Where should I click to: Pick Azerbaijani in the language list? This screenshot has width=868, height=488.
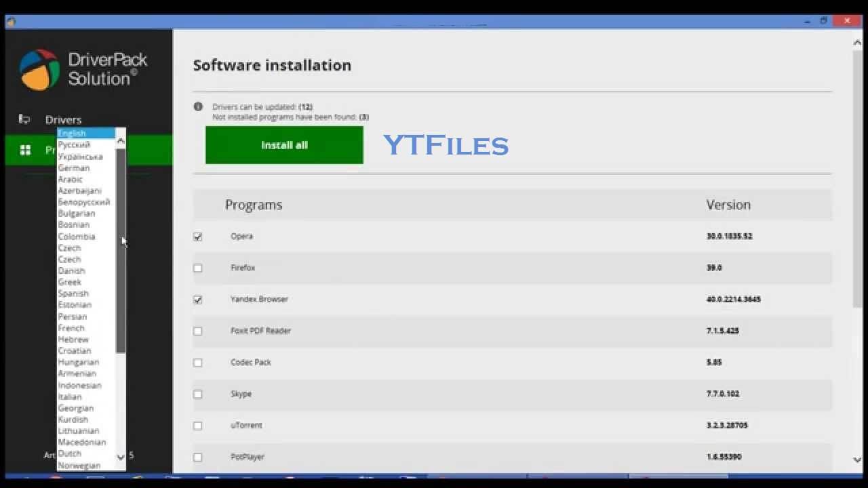tap(86, 190)
